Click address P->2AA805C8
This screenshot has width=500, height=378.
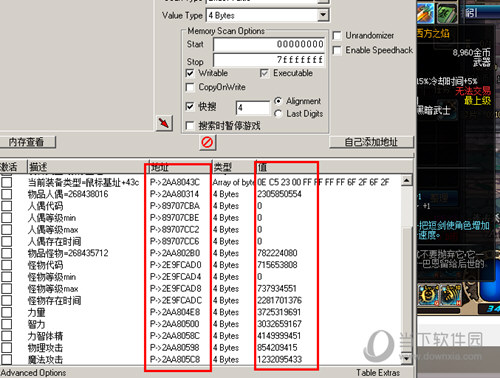[175, 360]
